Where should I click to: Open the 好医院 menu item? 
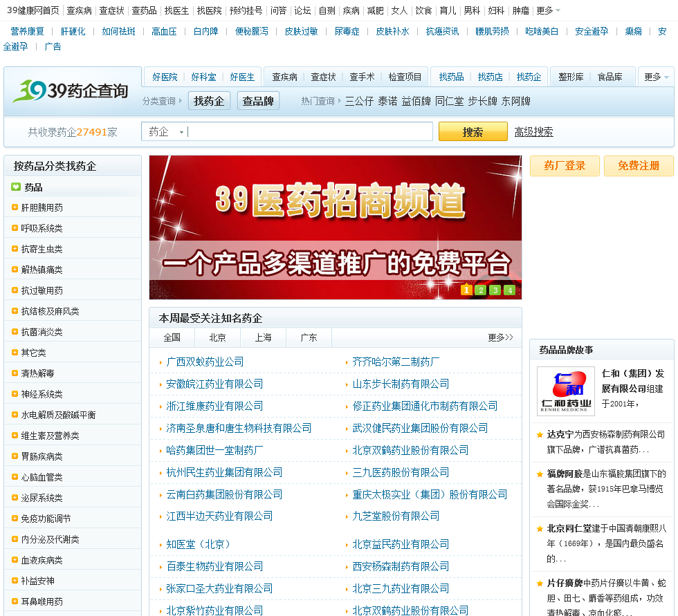[165, 77]
